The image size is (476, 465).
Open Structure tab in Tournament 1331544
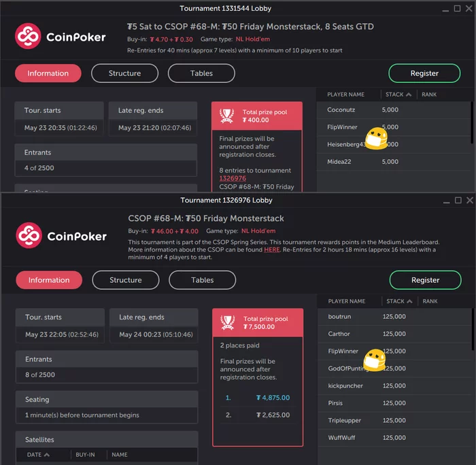click(124, 73)
